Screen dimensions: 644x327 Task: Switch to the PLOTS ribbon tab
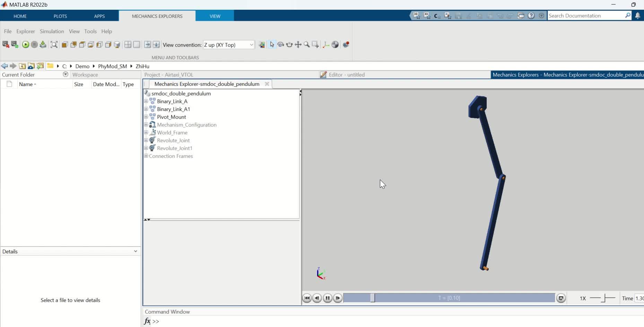(x=60, y=16)
